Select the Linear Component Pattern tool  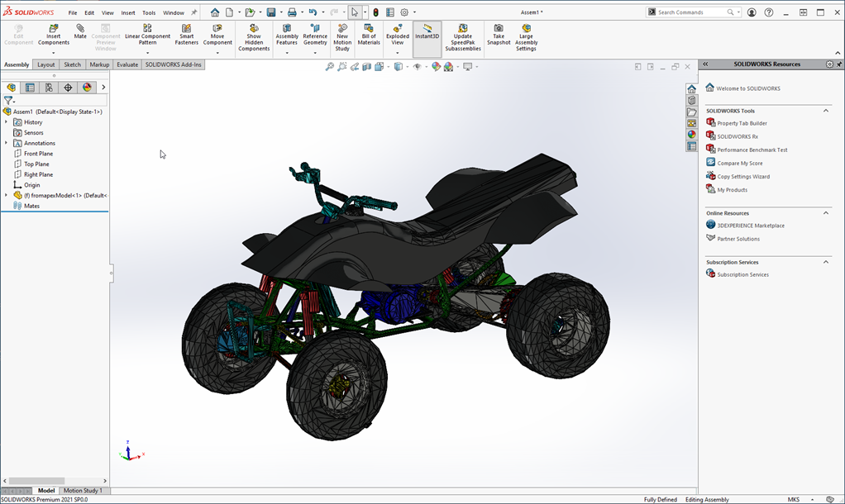[x=147, y=33]
